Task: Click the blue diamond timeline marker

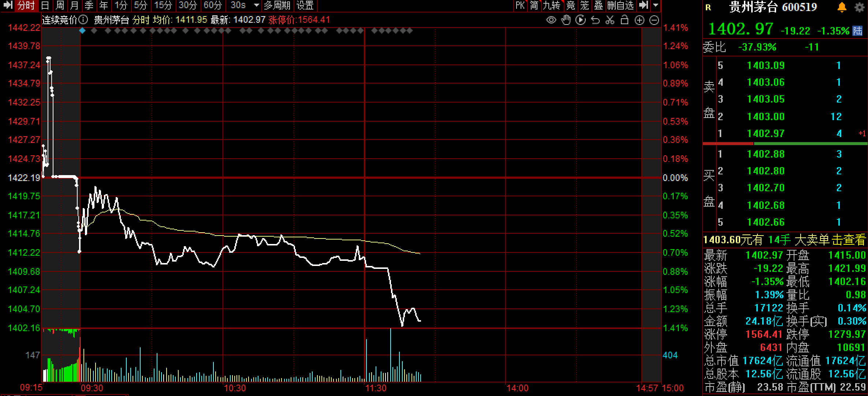Action: pyautogui.click(x=82, y=31)
